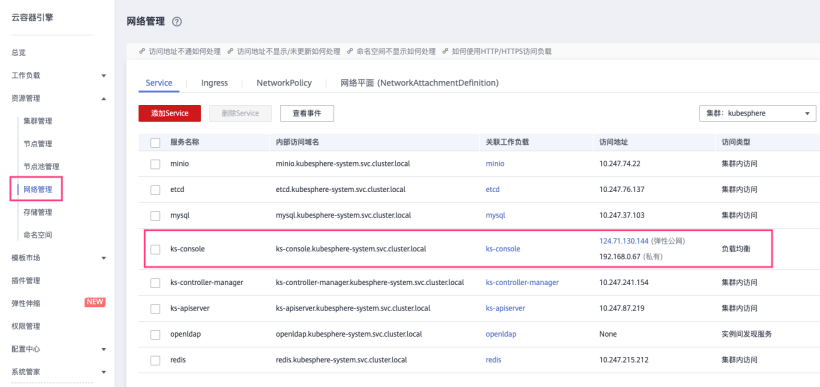Open the mysql workload link
Viewport: 820px width, 387px height.
(495, 215)
